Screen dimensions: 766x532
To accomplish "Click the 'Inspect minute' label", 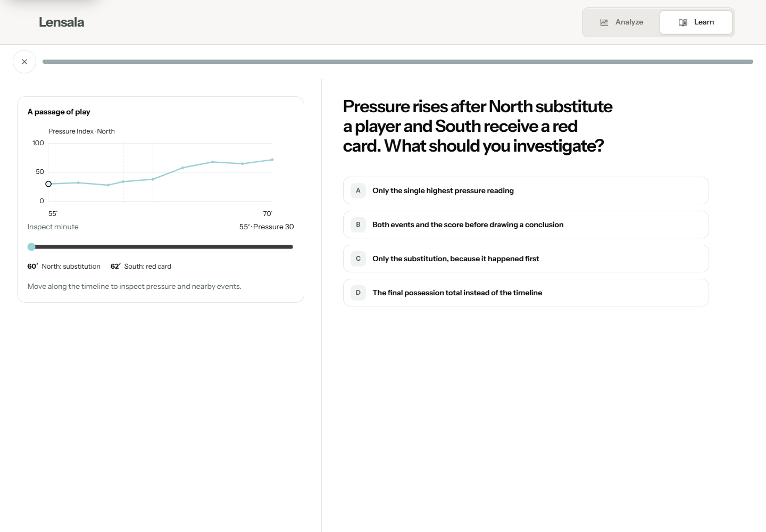I will point(53,227).
